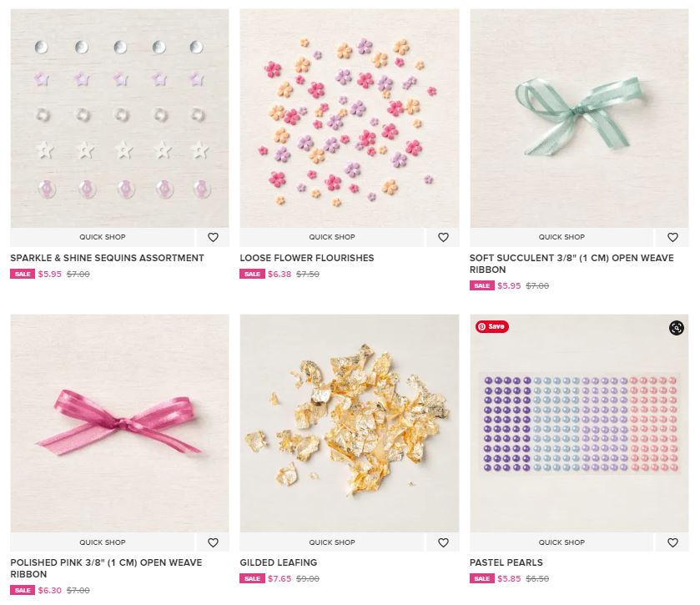Favorite Pastel Pearls using heart icon
This screenshot has width=700, height=605.
(672, 542)
